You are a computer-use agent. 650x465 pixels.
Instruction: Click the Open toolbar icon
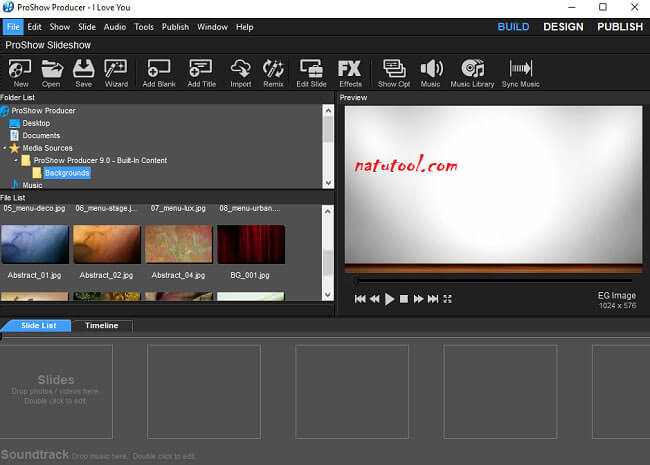coord(51,73)
